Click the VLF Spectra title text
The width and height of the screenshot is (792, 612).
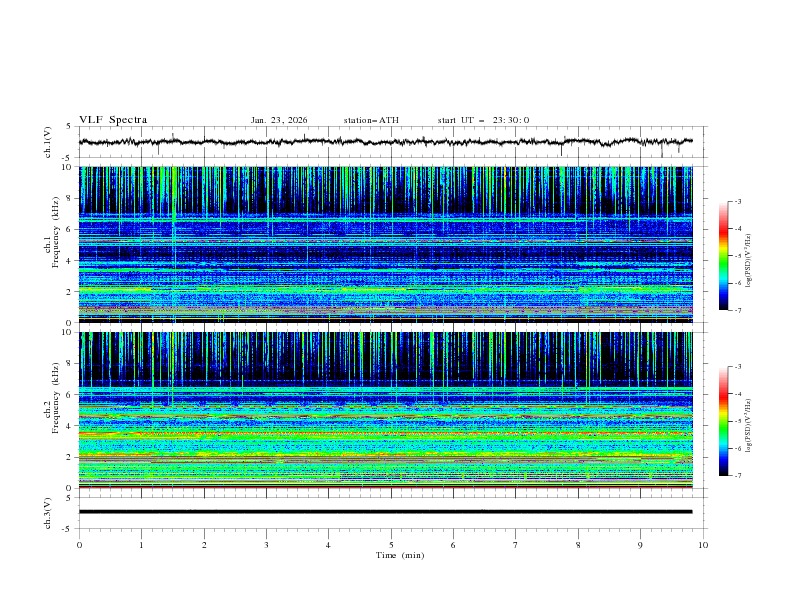tap(113, 120)
